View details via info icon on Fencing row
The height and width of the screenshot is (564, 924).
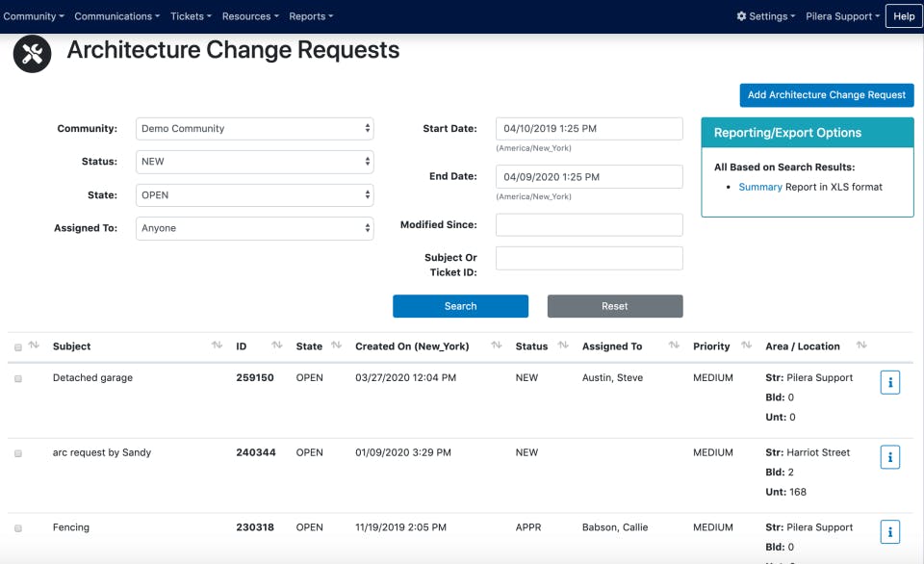tap(889, 531)
